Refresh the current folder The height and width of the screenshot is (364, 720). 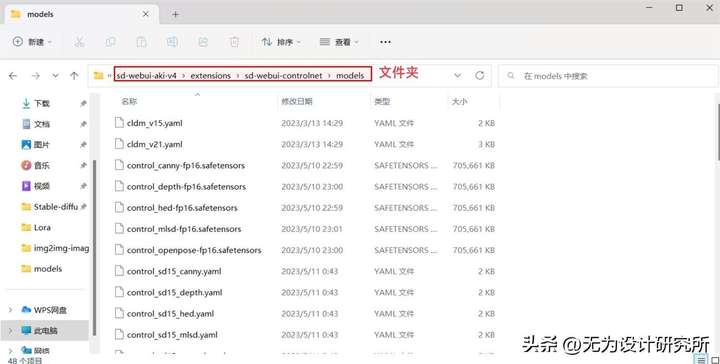tap(479, 75)
